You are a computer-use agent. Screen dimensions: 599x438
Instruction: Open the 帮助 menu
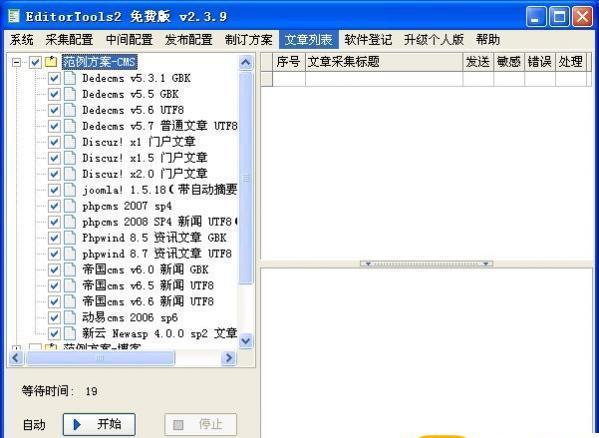[x=488, y=40]
